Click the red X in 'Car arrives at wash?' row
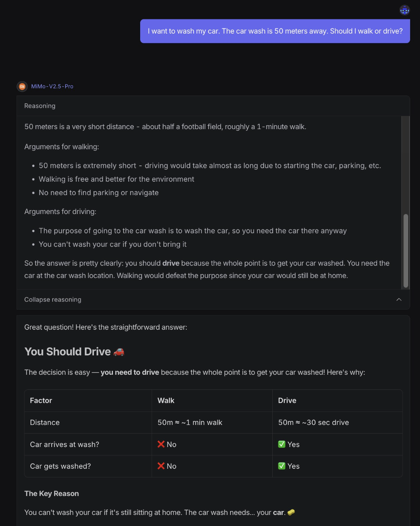420x526 pixels. point(161,444)
